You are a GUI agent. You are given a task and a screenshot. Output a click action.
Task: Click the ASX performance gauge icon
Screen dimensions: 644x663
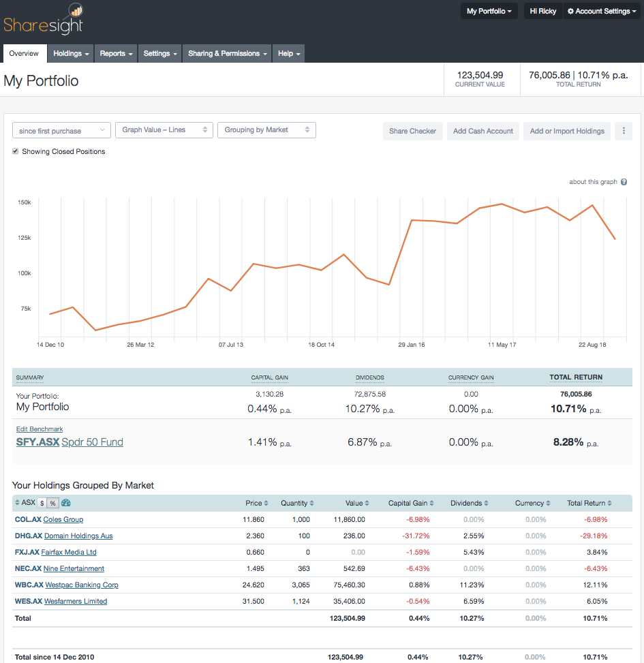(66, 503)
